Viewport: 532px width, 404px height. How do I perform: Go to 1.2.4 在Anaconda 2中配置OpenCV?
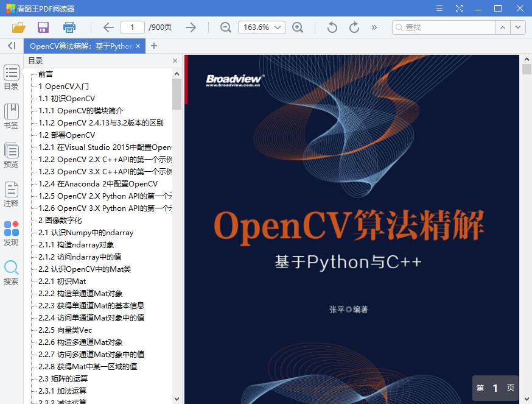tap(98, 184)
